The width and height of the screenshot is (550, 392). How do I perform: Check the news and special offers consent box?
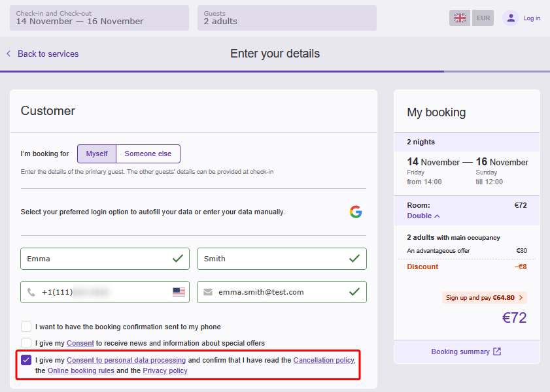click(26, 343)
